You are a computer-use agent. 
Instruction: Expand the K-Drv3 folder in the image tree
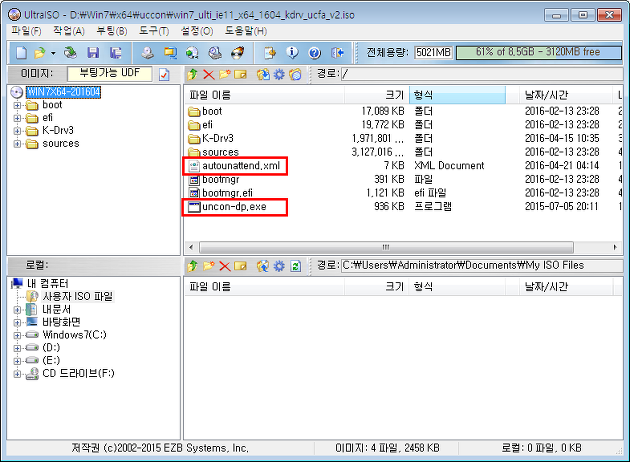(17, 131)
